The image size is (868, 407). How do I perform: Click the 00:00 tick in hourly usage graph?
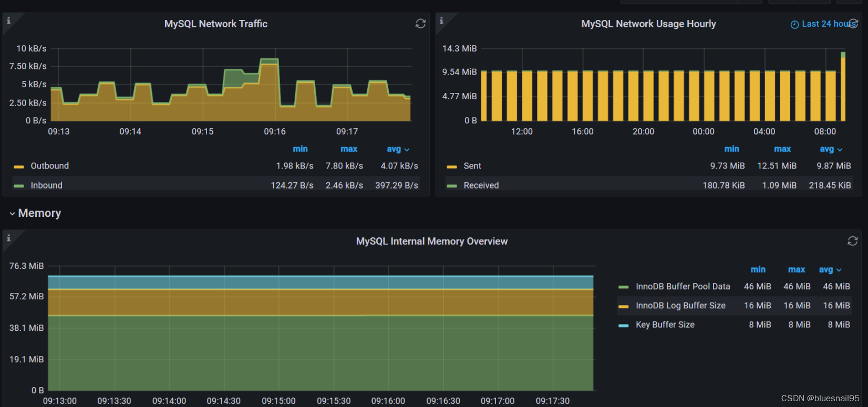[x=704, y=131]
